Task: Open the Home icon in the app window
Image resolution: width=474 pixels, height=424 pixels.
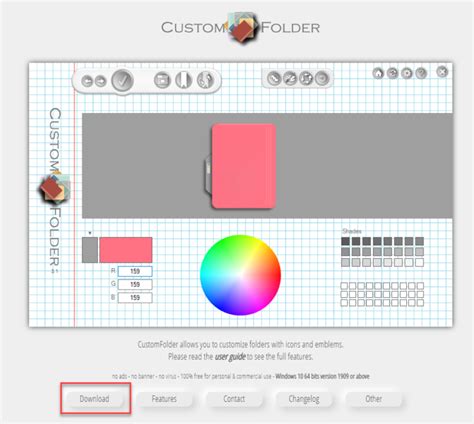Action: pyautogui.click(x=378, y=73)
